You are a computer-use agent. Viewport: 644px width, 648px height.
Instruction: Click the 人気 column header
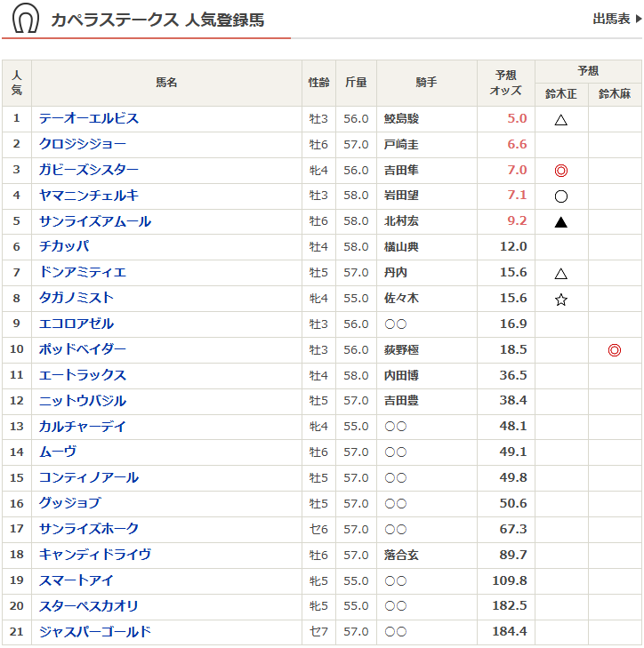pyautogui.click(x=17, y=83)
